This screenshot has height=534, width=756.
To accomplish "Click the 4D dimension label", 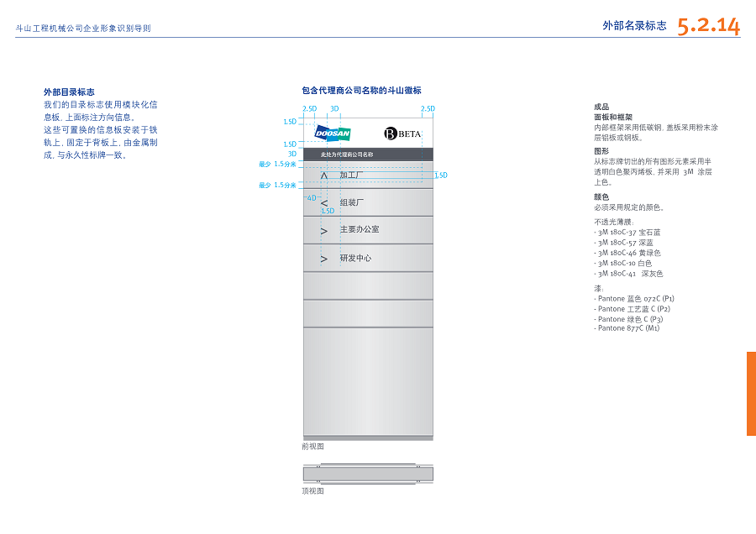I will pos(312,197).
